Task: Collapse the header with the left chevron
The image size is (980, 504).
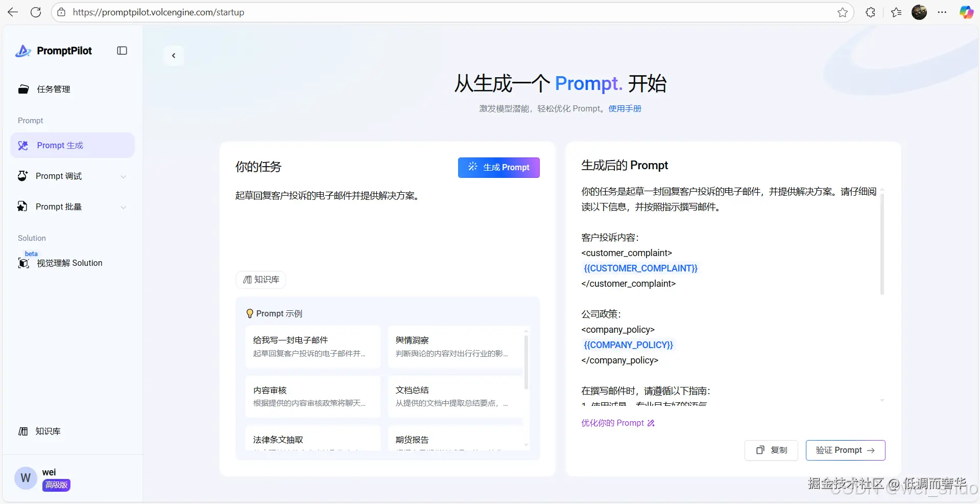Action: [x=174, y=55]
